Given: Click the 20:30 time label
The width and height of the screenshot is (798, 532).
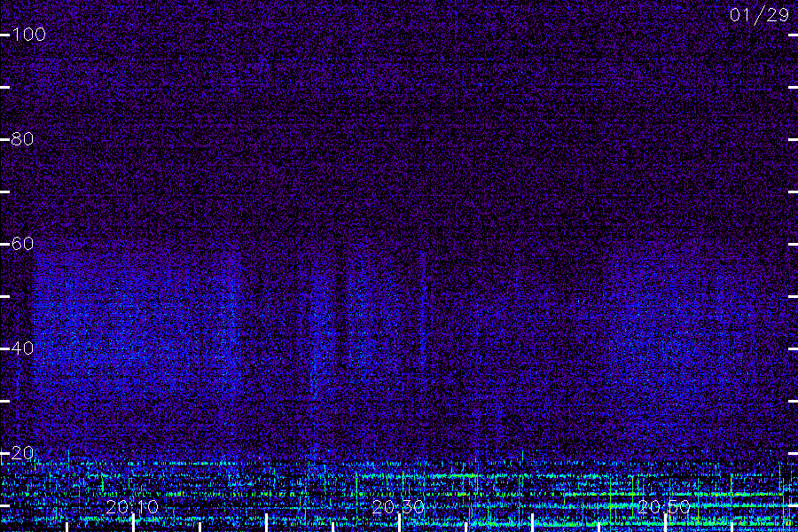Looking at the screenshot, I should 398,506.
